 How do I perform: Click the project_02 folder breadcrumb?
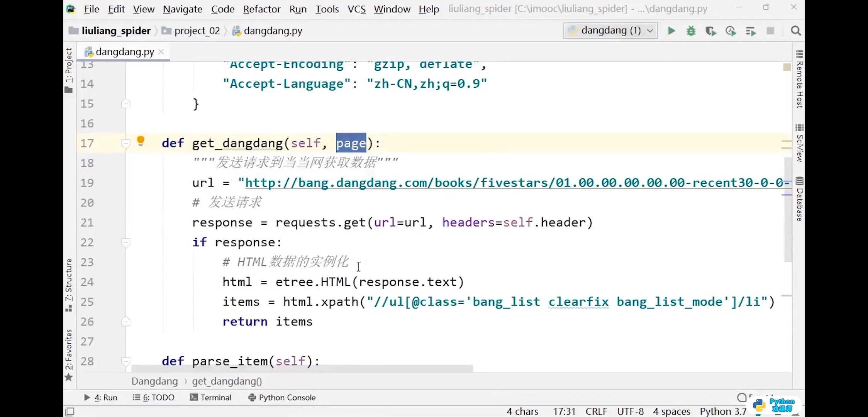[191, 31]
